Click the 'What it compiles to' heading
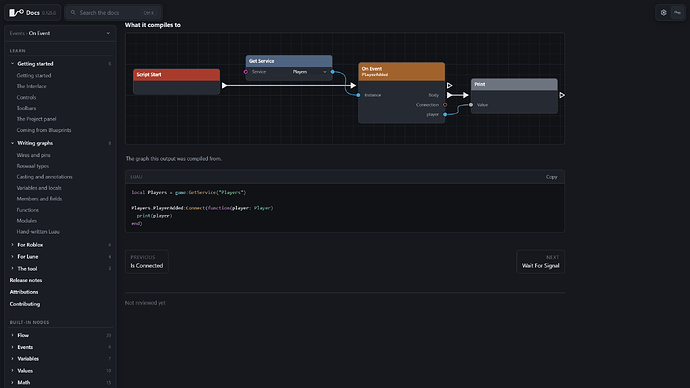Image resolution: width=690 pixels, height=388 pixels. (x=153, y=25)
